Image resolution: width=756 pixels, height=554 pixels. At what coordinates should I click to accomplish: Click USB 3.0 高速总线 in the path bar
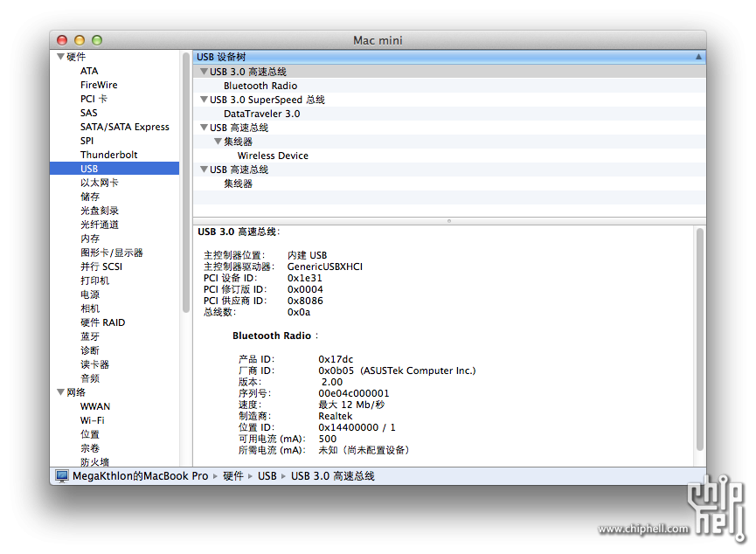tap(333, 476)
